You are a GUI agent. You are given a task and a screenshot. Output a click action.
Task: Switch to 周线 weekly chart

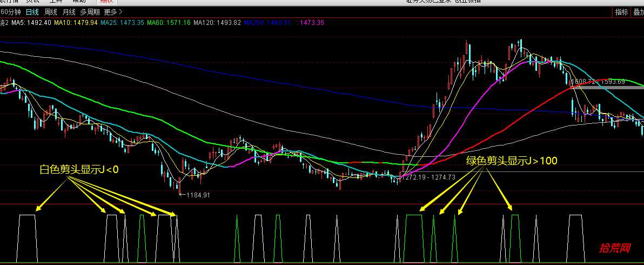[x=51, y=12]
